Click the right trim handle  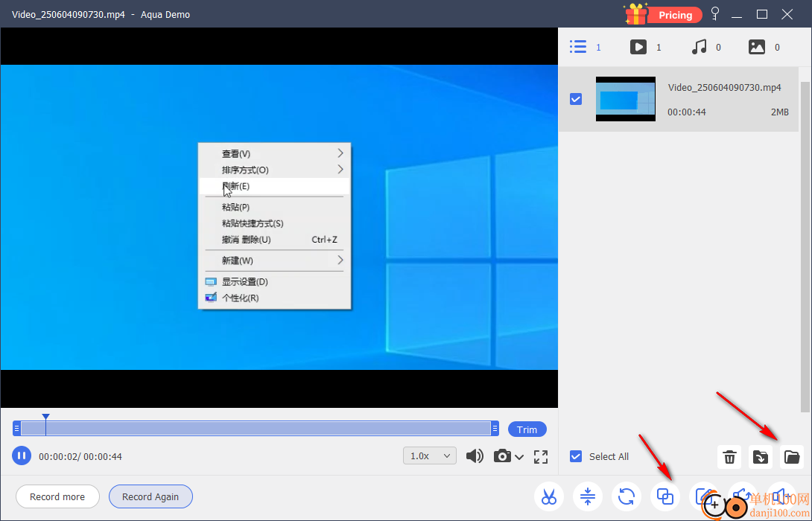pyautogui.click(x=495, y=429)
